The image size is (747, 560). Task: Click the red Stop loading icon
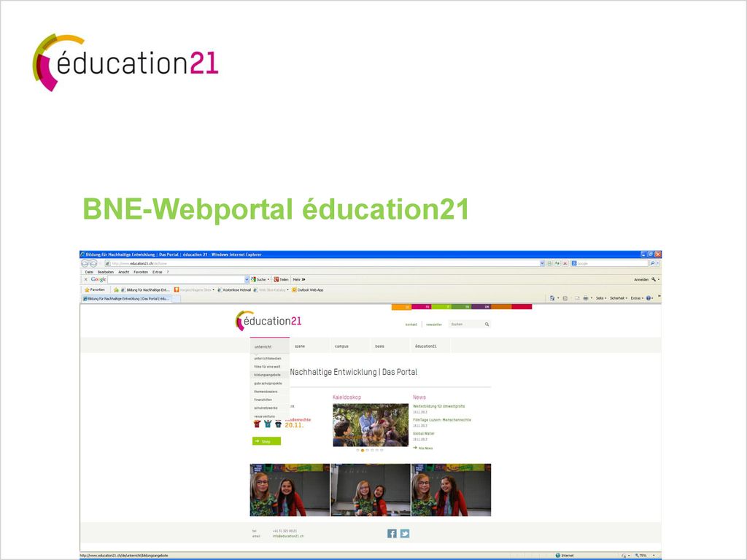[x=565, y=263]
